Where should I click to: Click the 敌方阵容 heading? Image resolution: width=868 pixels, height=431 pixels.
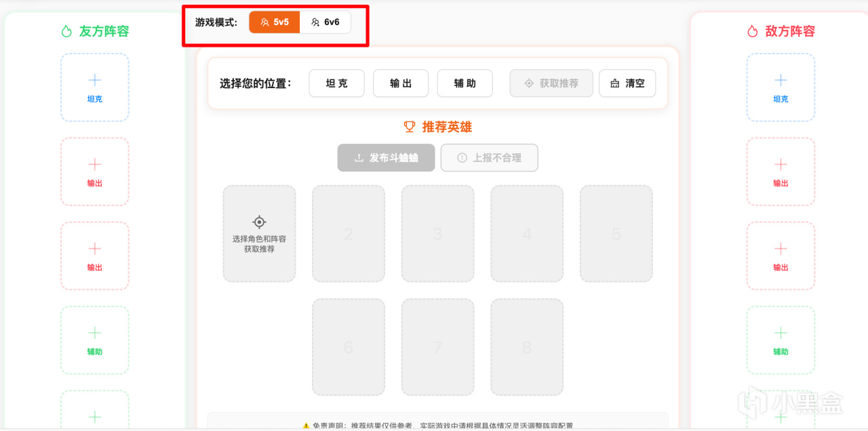[790, 31]
